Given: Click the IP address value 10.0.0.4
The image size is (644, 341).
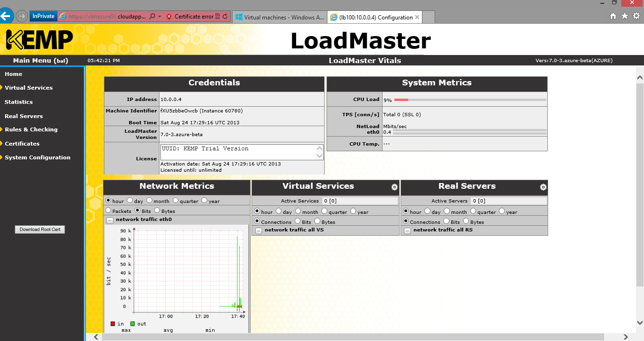Looking at the screenshot, I should coord(171,100).
